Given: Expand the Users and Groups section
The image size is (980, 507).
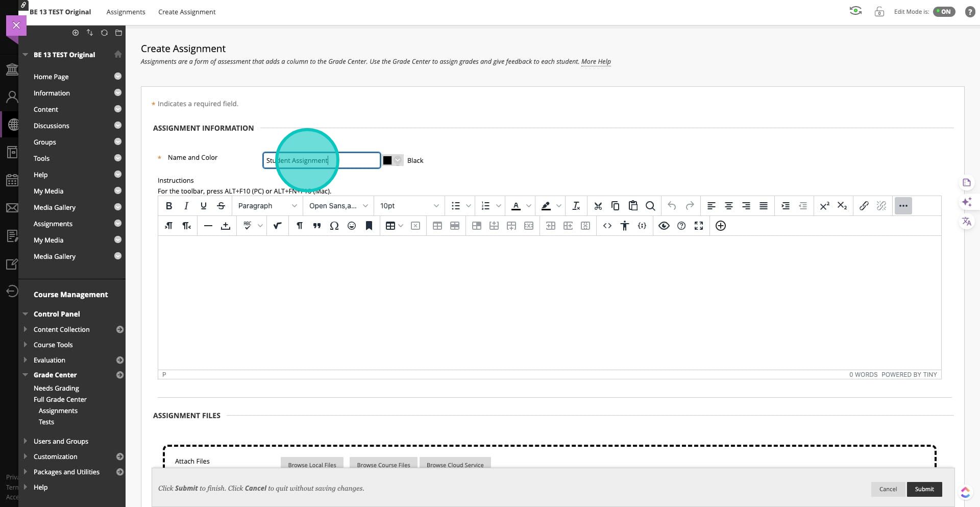Looking at the screenshot, I should 61,441.
